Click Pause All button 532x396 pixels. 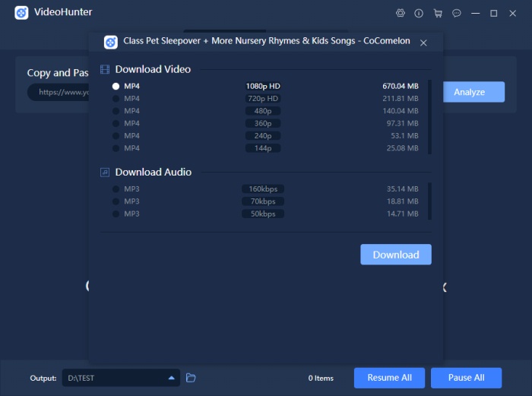pyautogui.click(x=466, y=378)
